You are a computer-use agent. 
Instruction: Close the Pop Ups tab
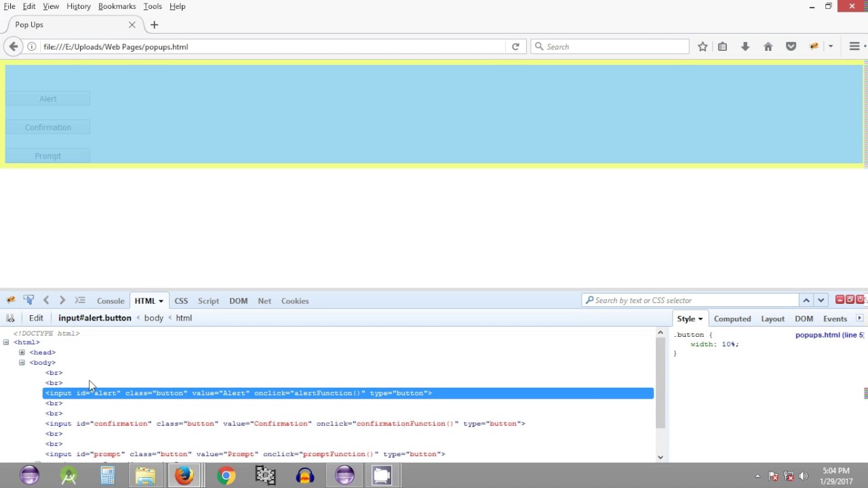(x=132, y=25)
